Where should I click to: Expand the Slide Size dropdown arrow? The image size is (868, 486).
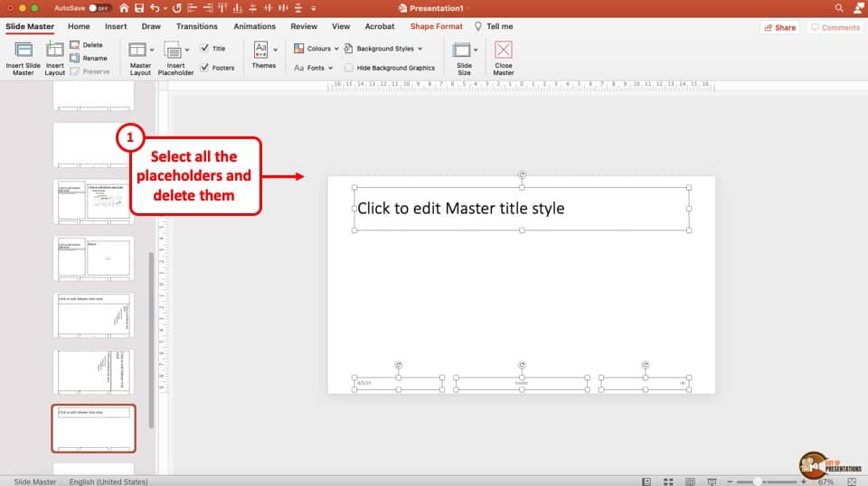click(x=476, y=50)
